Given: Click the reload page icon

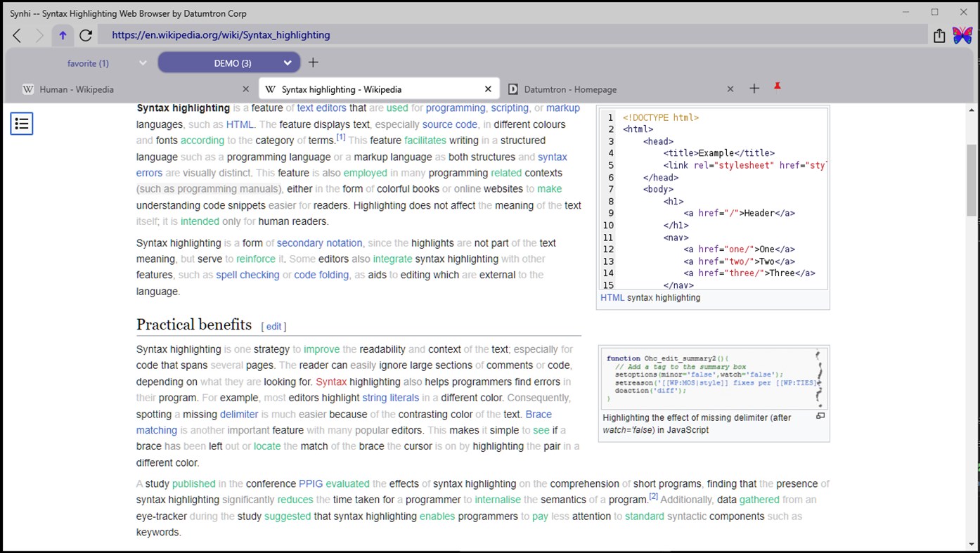Looking at the screenshot, I should [86, 34].
